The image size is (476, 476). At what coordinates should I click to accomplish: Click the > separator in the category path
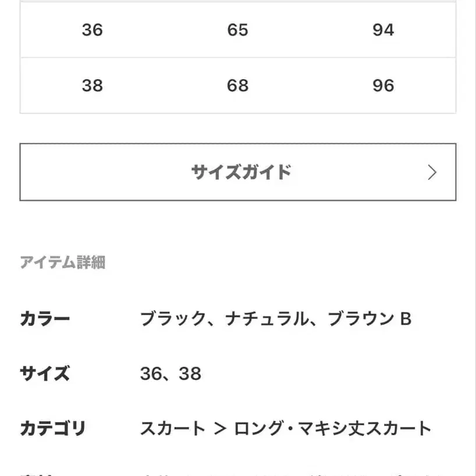click(219, 429)
